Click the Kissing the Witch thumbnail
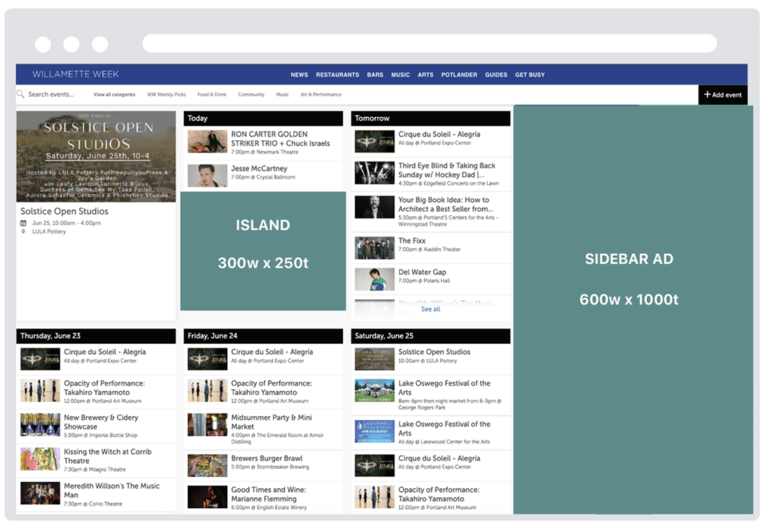Screen dimensions: 775x532 coord(40,459)
